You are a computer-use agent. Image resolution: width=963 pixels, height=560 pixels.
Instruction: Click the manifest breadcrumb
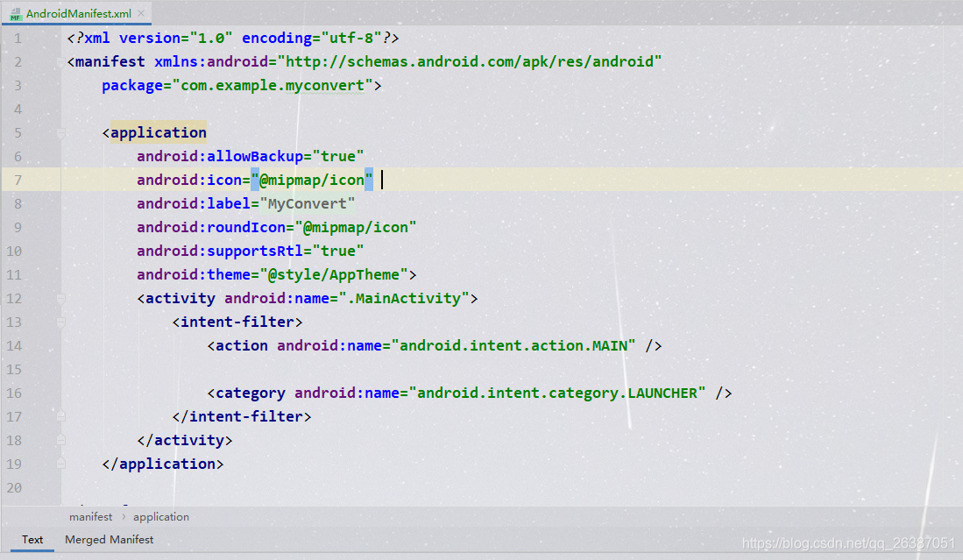point(91,516)
